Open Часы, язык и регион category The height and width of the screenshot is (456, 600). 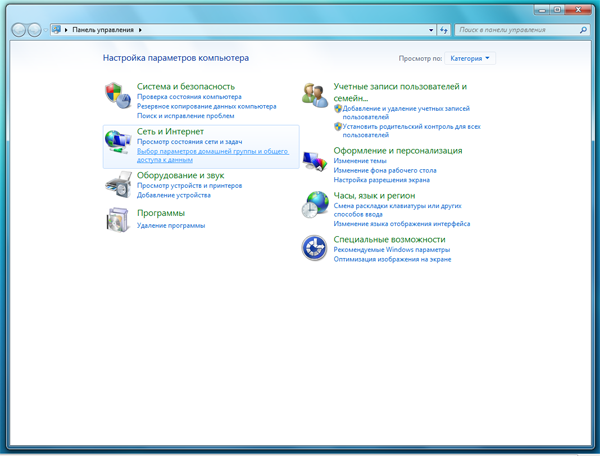[x=374, y=196]
